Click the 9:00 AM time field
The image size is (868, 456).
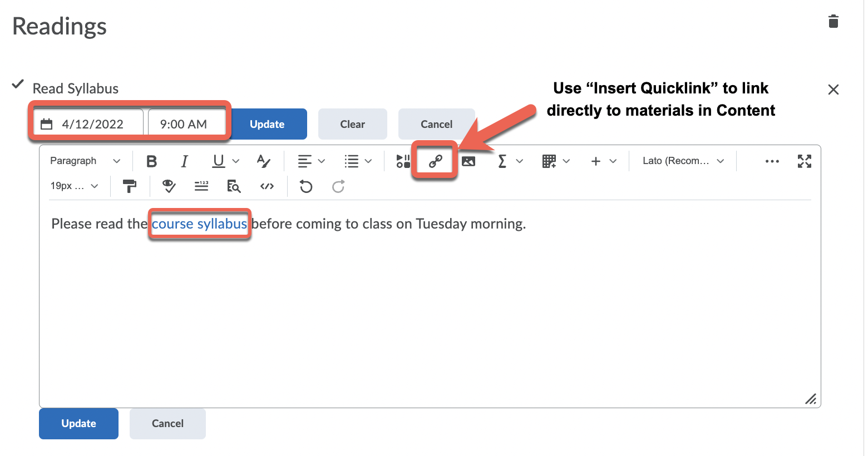188,124
